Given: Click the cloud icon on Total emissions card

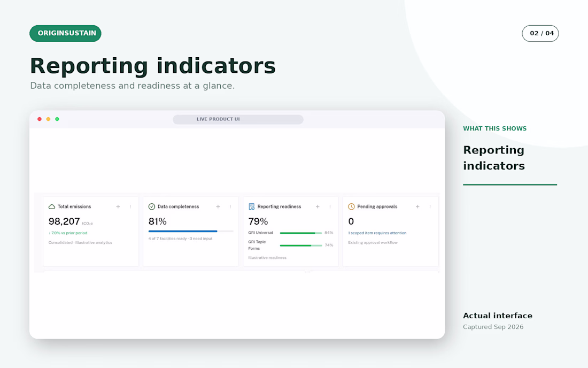Looking at the screenshot, I should tap(52, 206).
